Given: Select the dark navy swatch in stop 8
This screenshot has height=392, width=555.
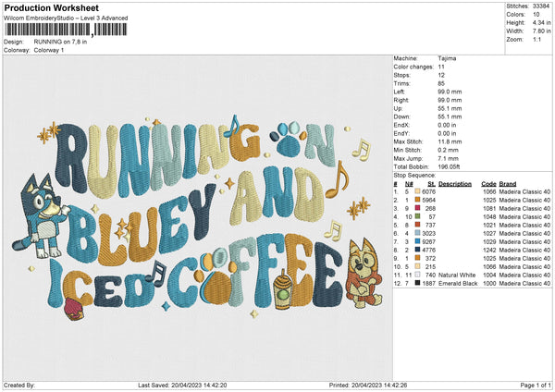Looking at the screenshot, I should (x=420, y=250).
